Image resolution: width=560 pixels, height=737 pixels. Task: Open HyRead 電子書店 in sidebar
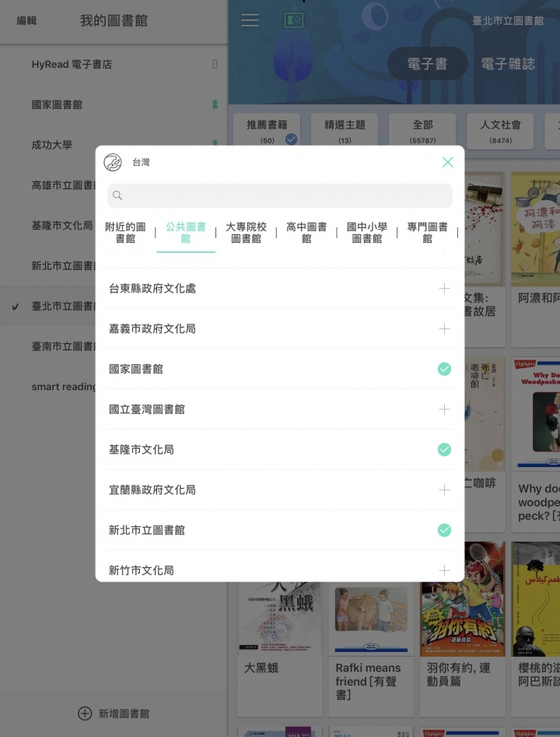[114, 65]
